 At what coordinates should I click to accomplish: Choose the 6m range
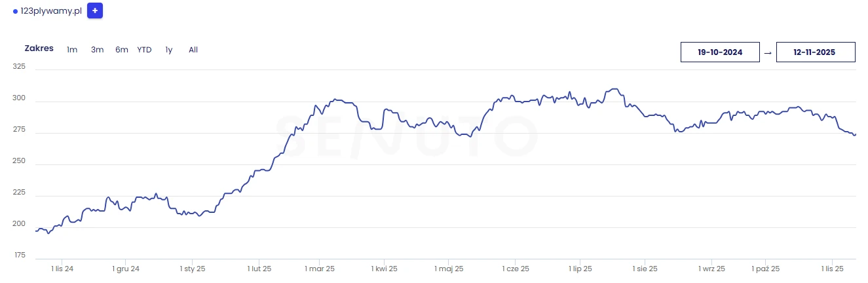point(122,50)
